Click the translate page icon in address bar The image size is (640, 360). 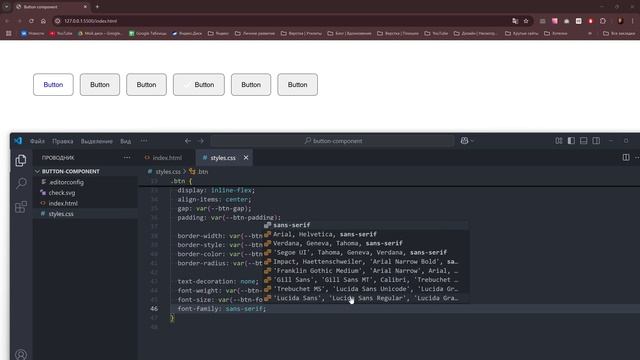pyautogui.click(x=515, y=21)
